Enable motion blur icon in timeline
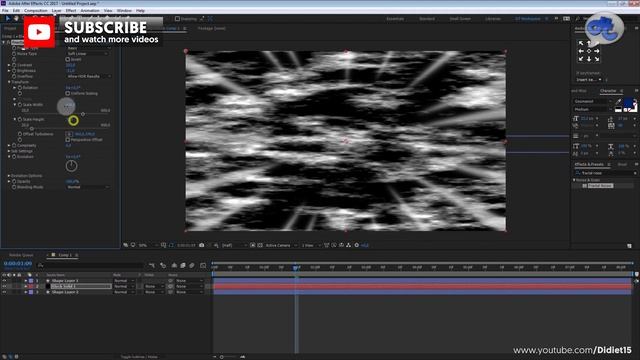 (192, 266)
